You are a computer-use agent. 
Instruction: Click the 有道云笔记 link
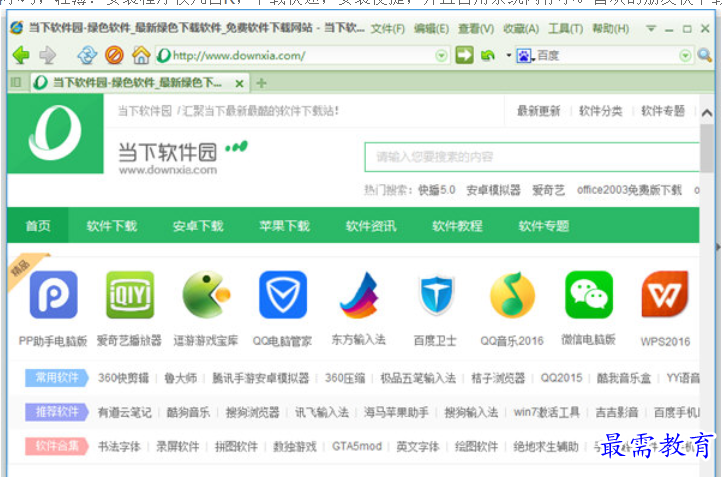click(x=124, y=412)
